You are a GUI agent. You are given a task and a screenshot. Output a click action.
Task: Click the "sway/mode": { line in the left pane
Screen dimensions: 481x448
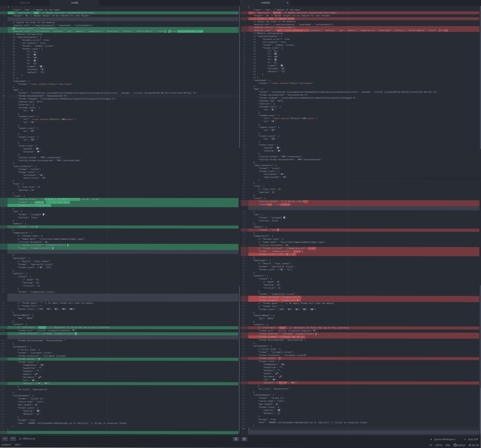[x=21, y=81]
